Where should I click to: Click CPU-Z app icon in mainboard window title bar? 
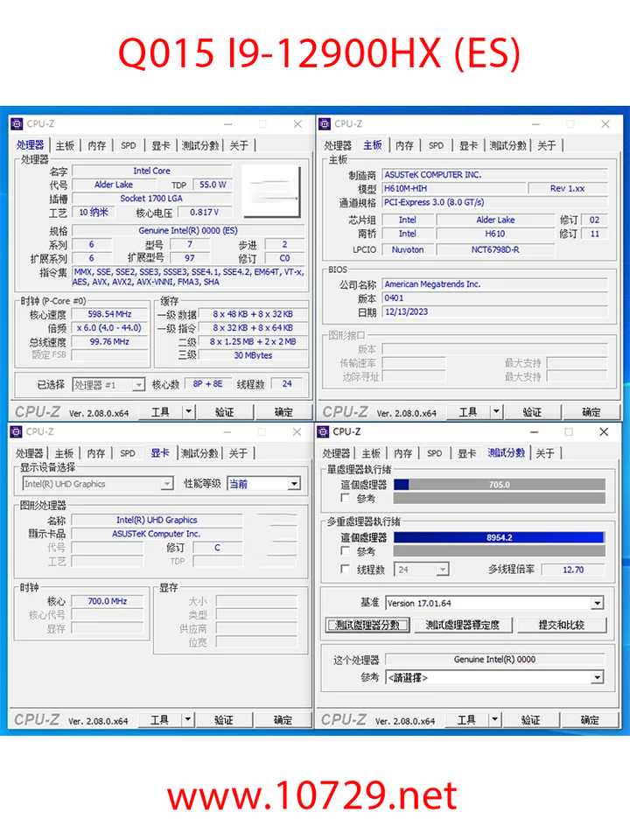pos(324,123)
